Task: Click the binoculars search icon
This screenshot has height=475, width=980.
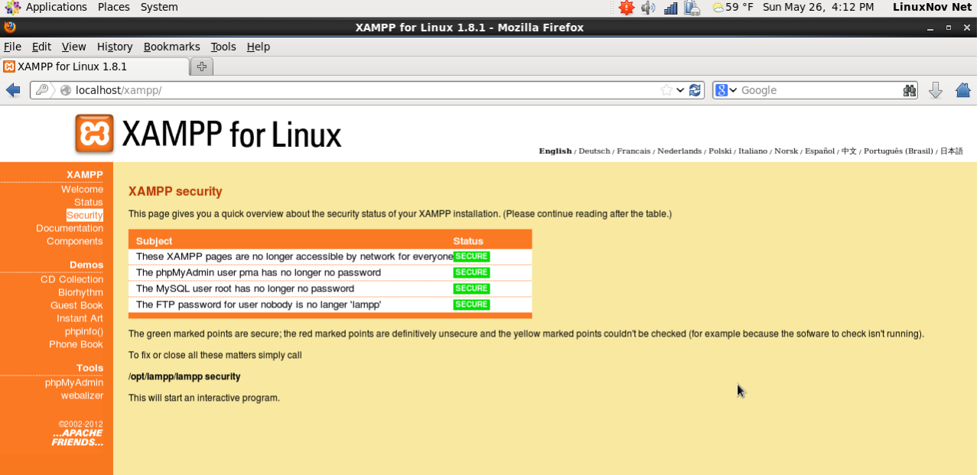Action: tap(909, 90)
